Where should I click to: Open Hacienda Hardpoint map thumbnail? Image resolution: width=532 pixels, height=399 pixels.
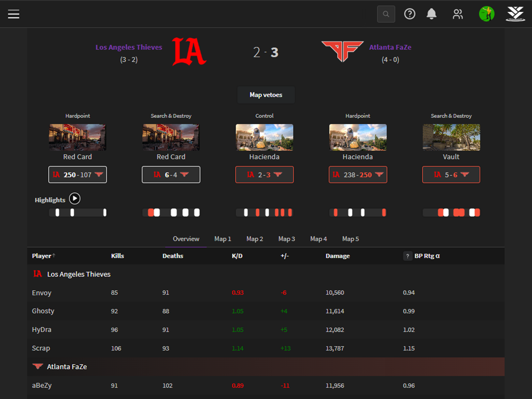[358, 137]
